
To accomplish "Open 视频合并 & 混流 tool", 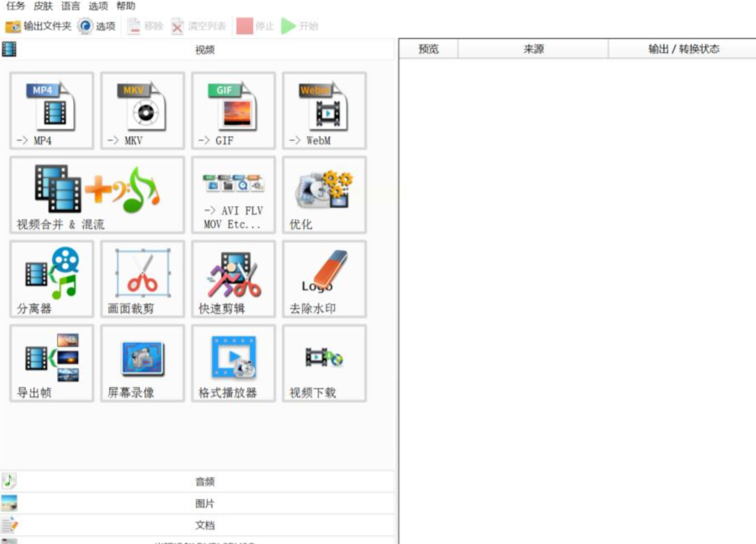I will point(98,195).
